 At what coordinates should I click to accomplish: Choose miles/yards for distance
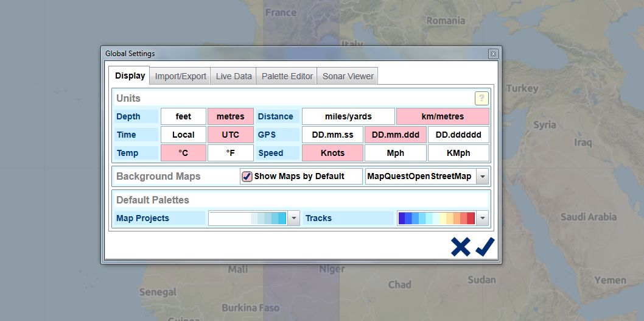point(348,116)
